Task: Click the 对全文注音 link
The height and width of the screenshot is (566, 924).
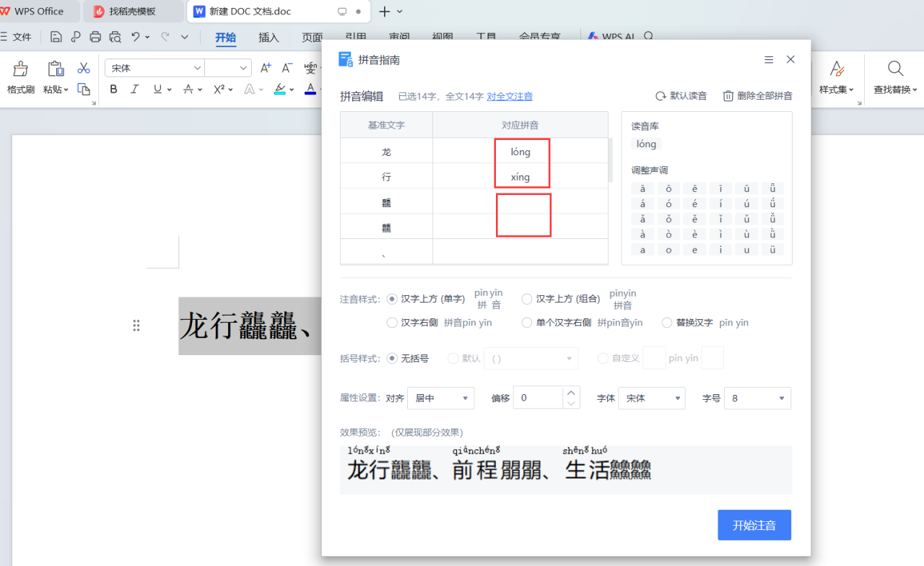Action: tap(510, 96)
